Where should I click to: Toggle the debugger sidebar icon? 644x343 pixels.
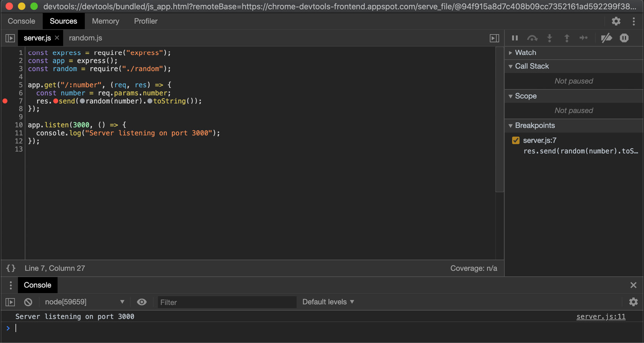tap(494, 38)
